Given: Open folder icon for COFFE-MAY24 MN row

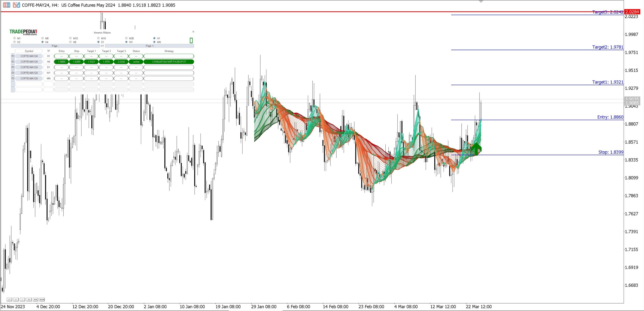Looking at the screenshot, I should tap(13, 78).
